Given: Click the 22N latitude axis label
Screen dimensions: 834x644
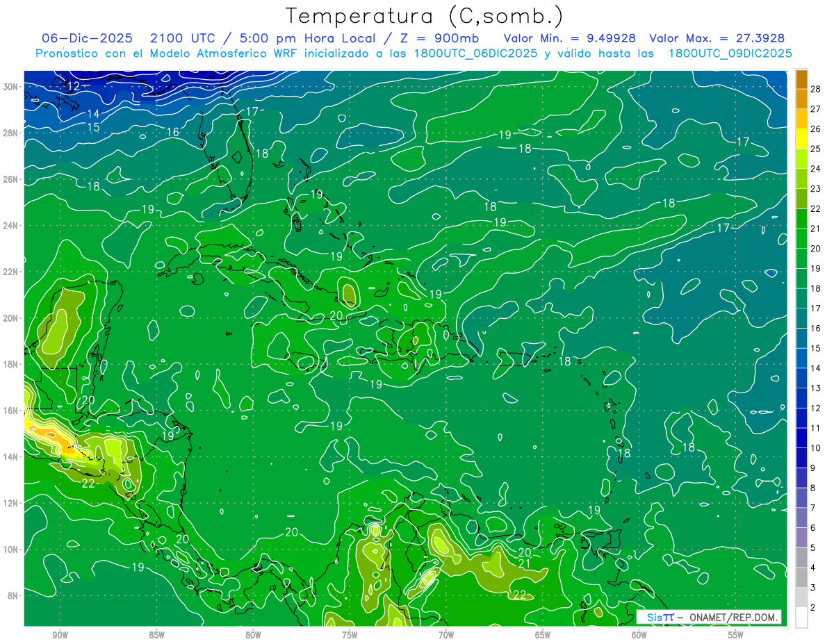Looking at the screenshot, I should [x=10, y=272].
